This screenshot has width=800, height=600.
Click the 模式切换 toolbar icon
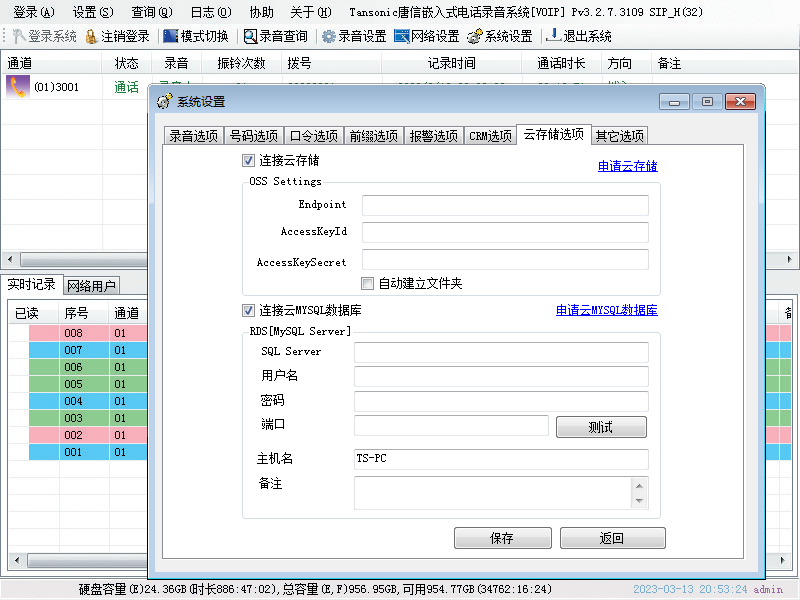click(x=170, y=36)
